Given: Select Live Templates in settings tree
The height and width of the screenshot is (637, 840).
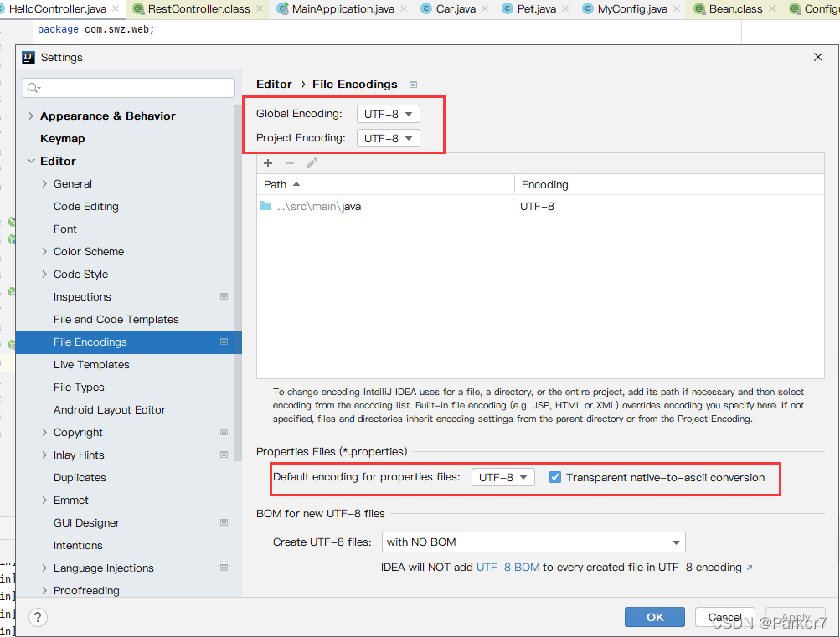Looking at the screenshot, I should click(91, 364).
